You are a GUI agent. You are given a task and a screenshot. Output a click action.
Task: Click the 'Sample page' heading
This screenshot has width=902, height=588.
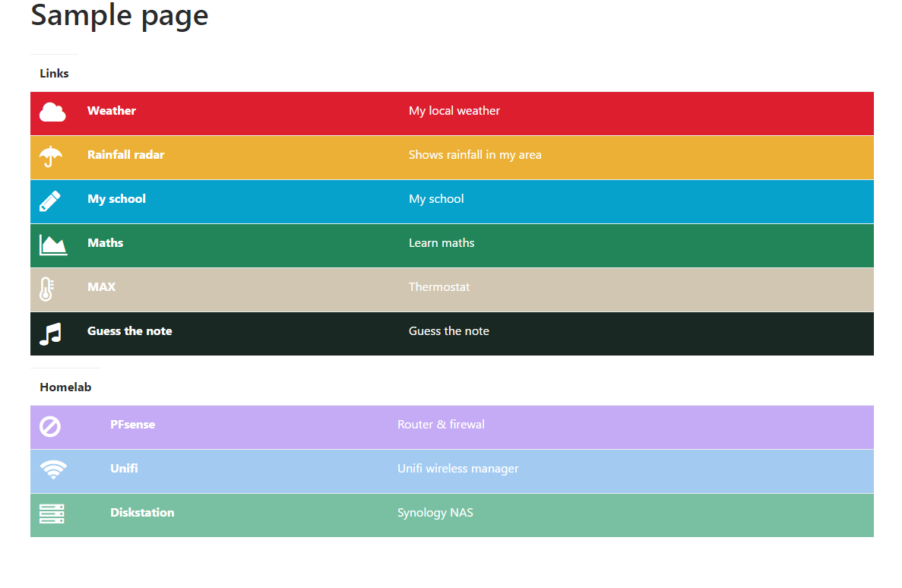[x=119, y=15]
